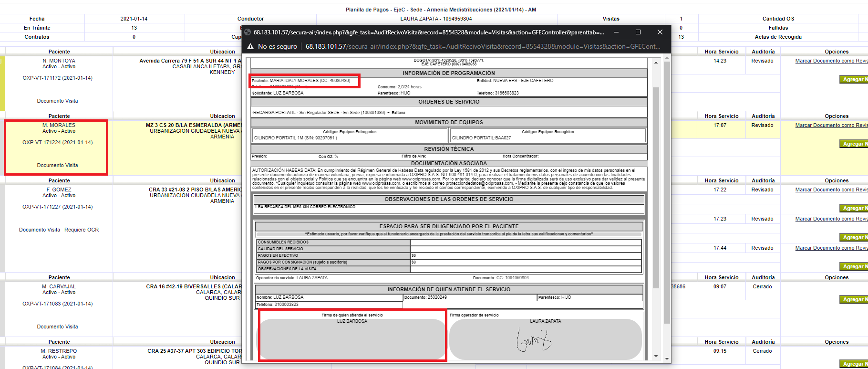Click the Cerrado status in 09:15 row

[762, 351]
